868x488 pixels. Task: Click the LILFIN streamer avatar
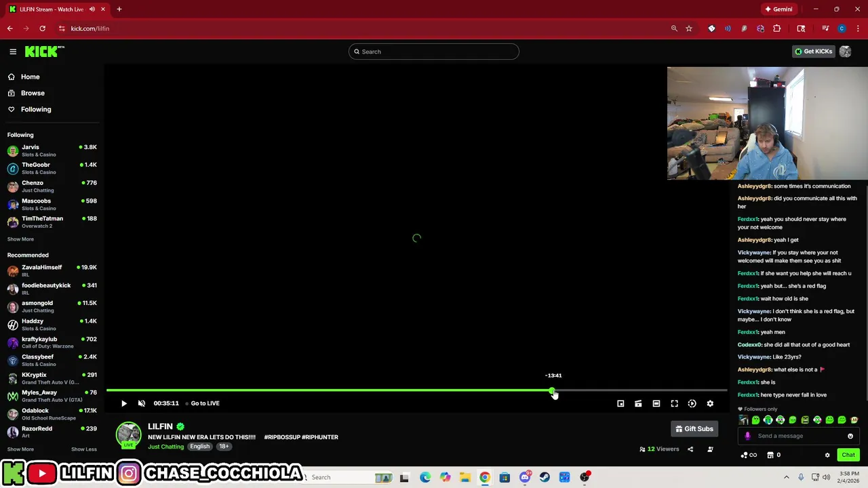128,435
